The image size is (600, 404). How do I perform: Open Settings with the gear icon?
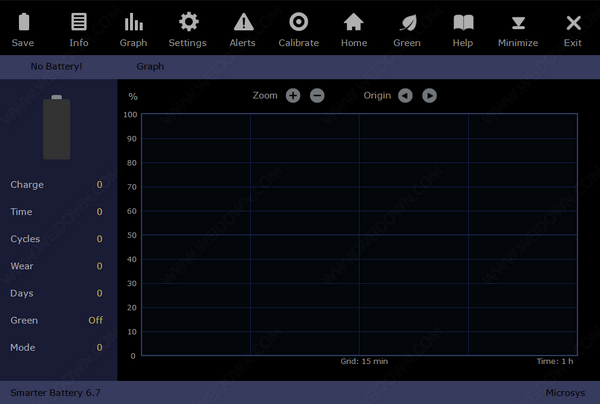tap(188, 23)
